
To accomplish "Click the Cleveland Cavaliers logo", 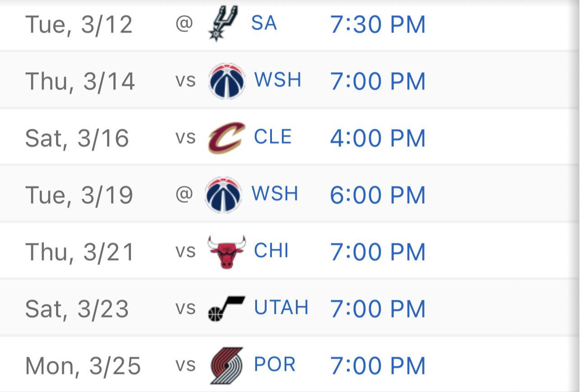I will tap(226, 137).
